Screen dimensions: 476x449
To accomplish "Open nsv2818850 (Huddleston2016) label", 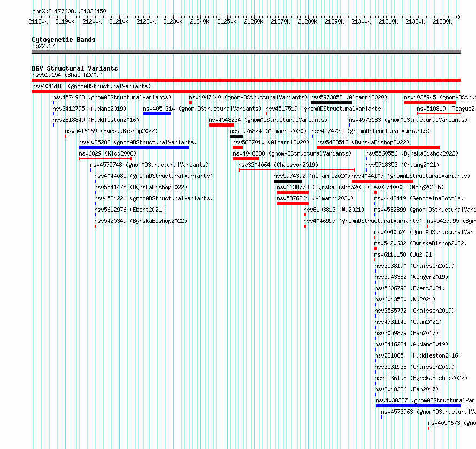I will click(418, 355).
